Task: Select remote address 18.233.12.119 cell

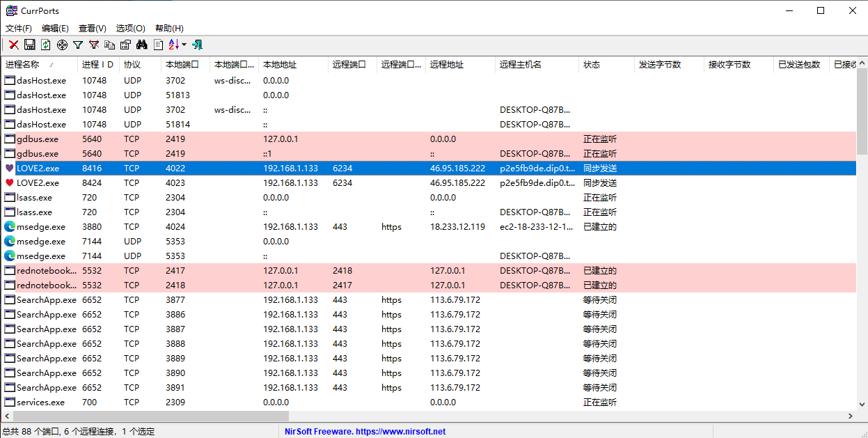Action: click(458, 227)
